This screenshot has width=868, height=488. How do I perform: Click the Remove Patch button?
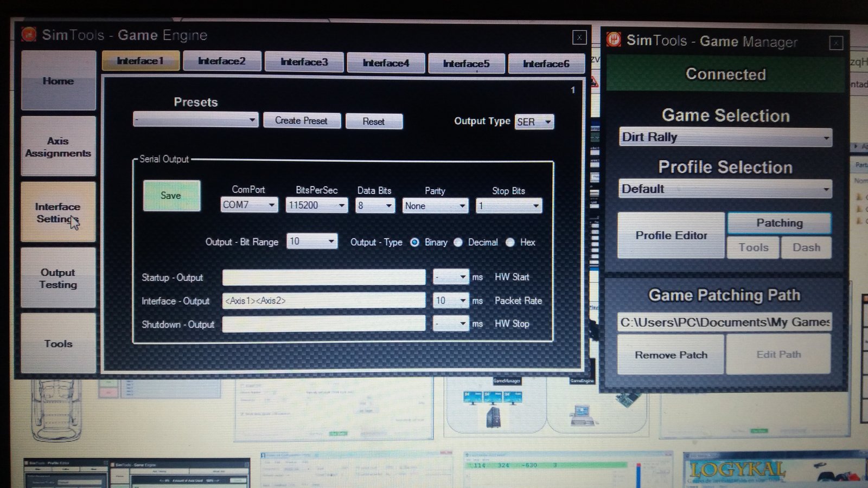671,355
